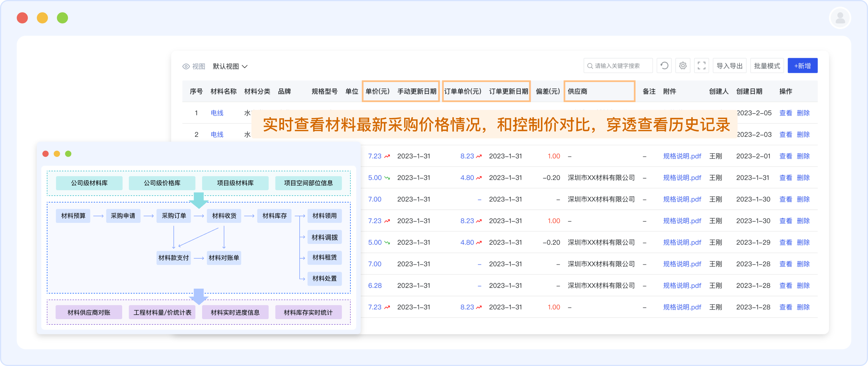Image resolution: width=868 pixels, height=366 pixels.
Task: Toggle the fullscreen expand icon
Action: pyautogui.click(x=701, y=66)
